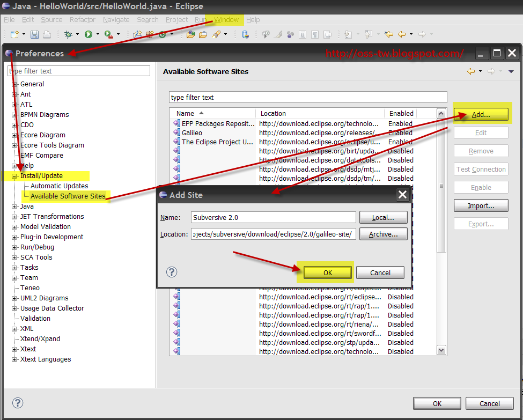Click the Forward navigation arrow in main toolbar
The width and height of the screenshot is (523, 420).
point(422,34)
